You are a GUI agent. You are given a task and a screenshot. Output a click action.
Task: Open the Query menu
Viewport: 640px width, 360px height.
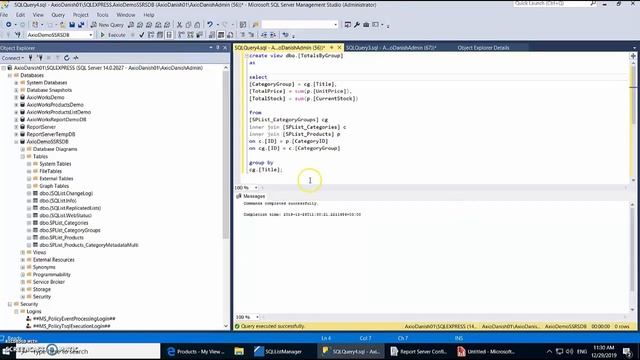pos(58,15)
